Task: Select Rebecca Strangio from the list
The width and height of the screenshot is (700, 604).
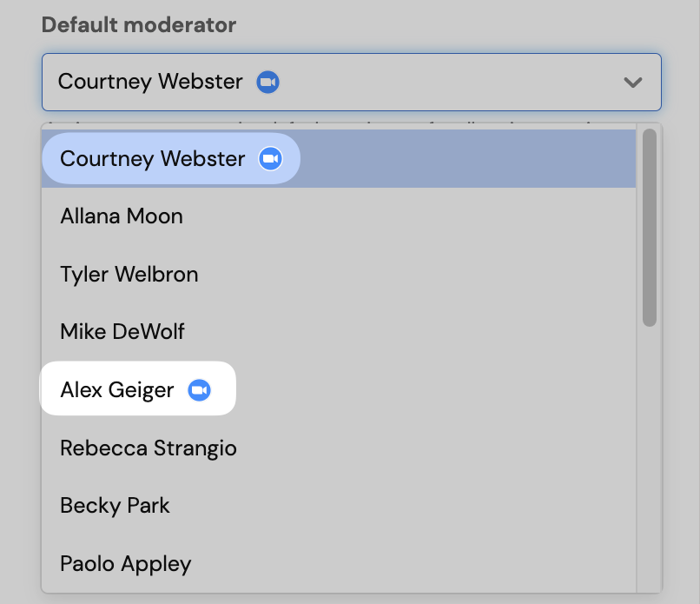Action: point(149,448)
